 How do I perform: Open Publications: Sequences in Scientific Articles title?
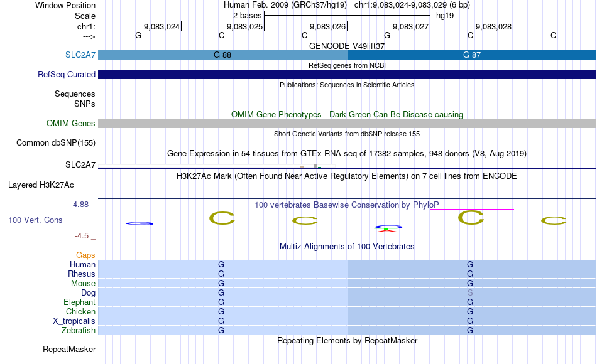pyautogui.click(x=347, y=85)
